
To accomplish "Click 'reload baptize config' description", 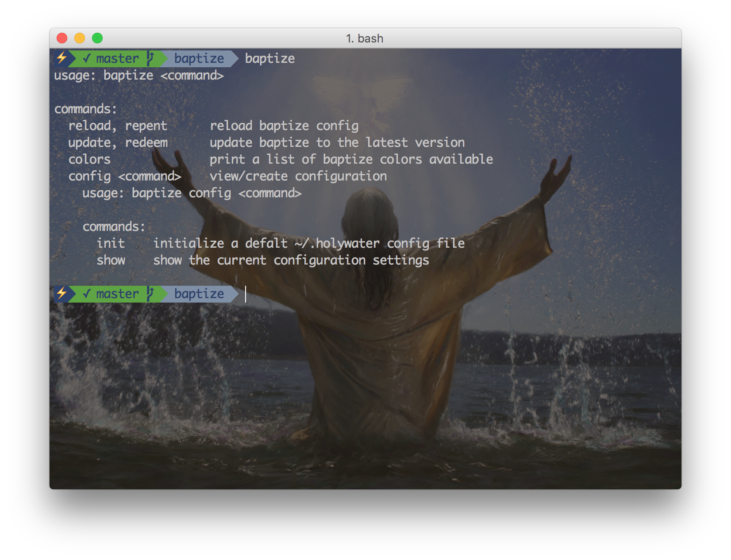I will [x=284, y=126].
